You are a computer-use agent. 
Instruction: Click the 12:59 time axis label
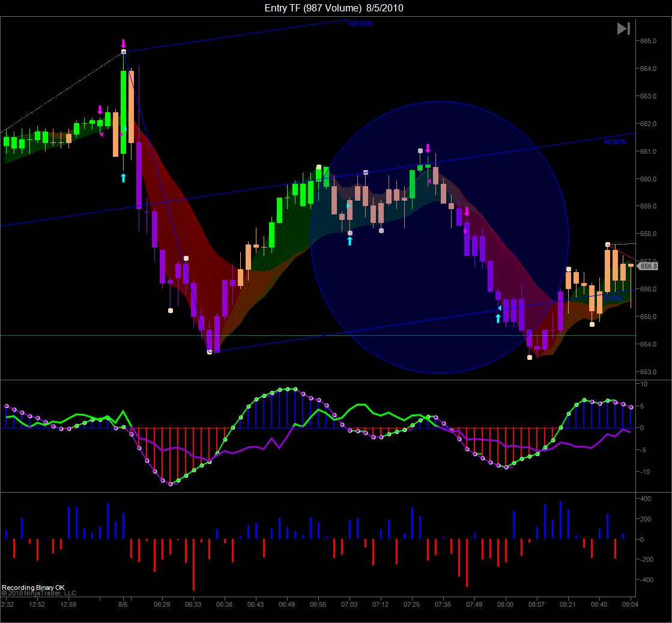point(68,604)
